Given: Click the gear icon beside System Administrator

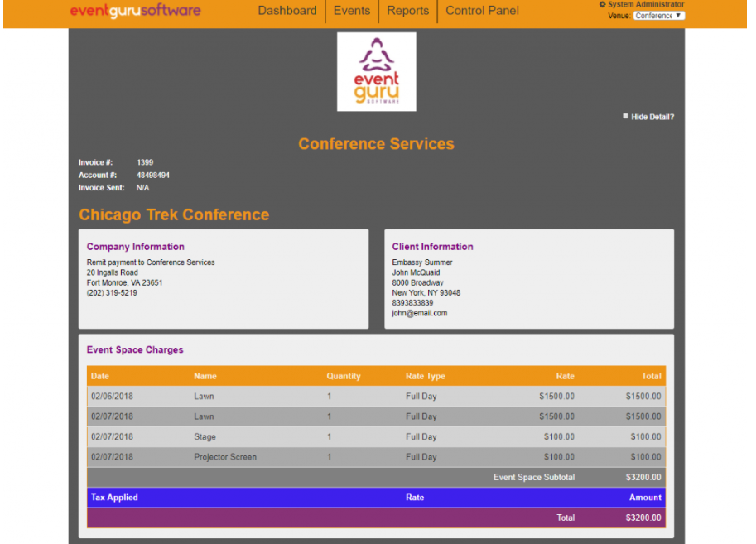Looking at the screenshot, I should 602,4.
